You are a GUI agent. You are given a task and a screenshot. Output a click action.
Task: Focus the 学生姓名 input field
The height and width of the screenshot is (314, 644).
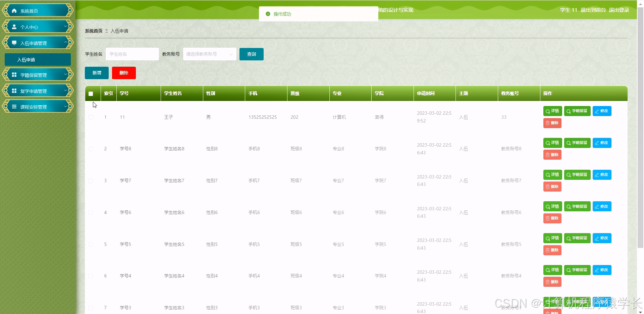point(132,54)
